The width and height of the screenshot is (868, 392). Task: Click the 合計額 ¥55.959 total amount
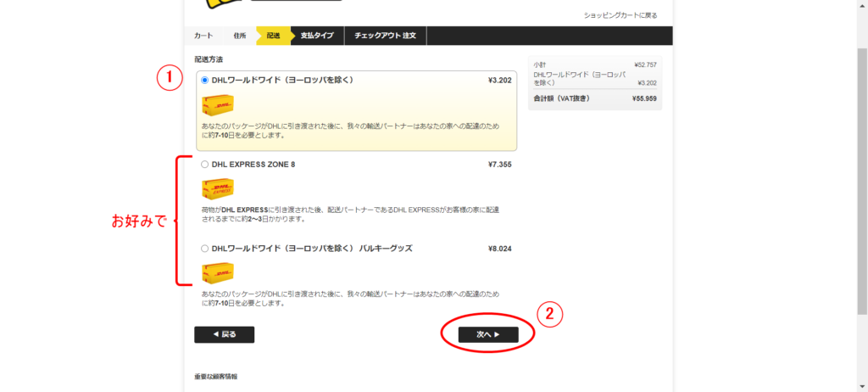click(644, 98)
